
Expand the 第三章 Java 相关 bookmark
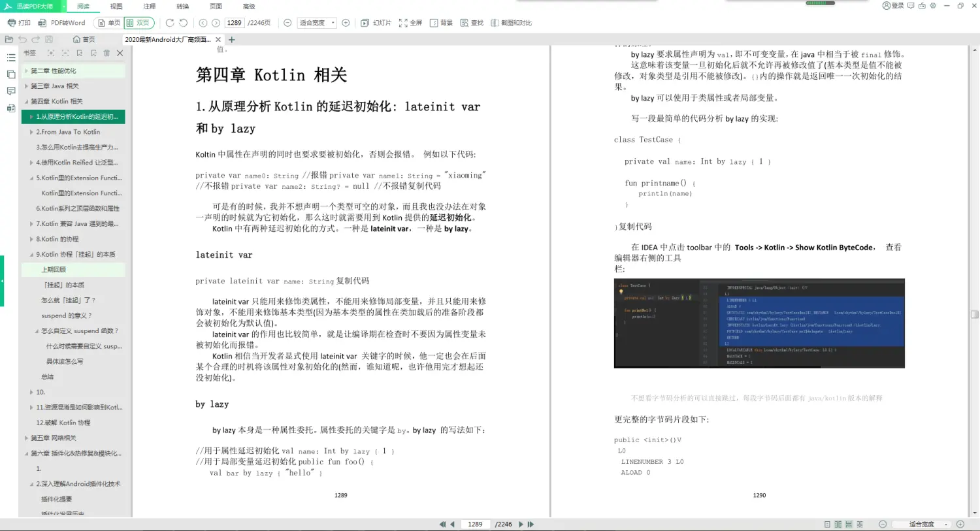[27, 86]
